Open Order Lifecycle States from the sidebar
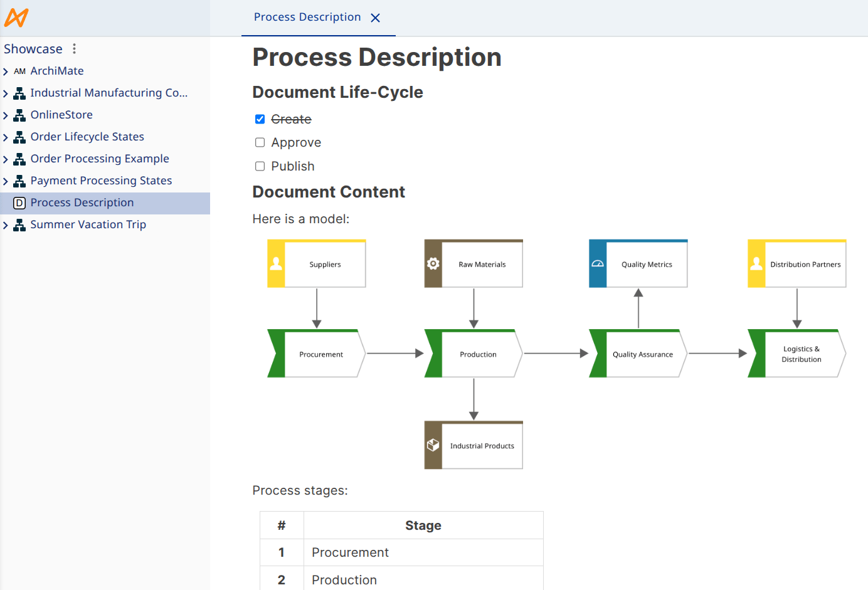 click(x=87, y=137)
